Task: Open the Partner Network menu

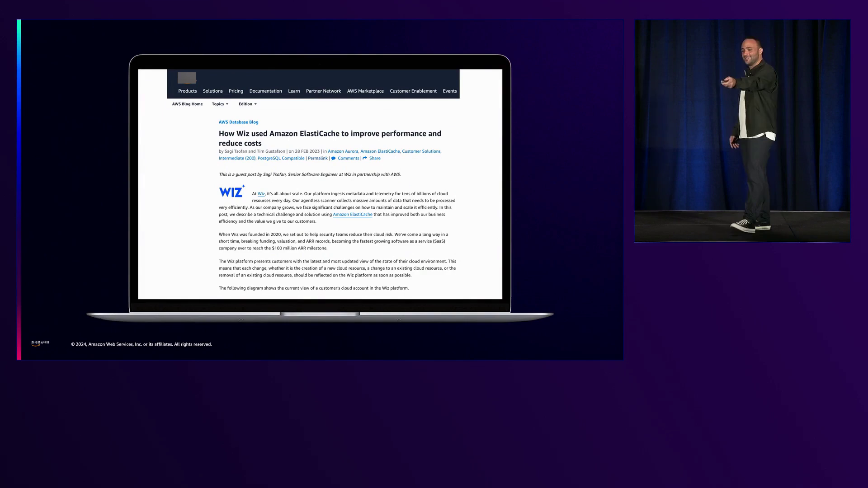Action: pyautogui.click(x=323, y=91)
